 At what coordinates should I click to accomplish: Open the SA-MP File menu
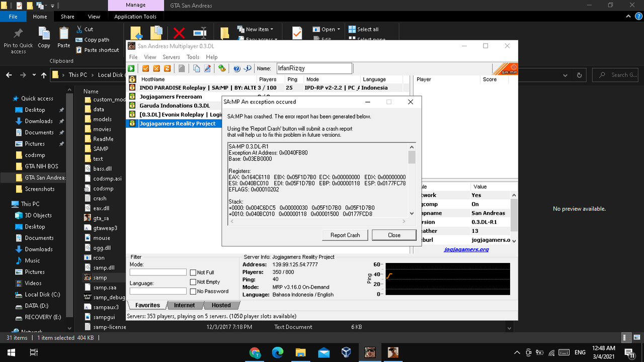click(133, 57)
